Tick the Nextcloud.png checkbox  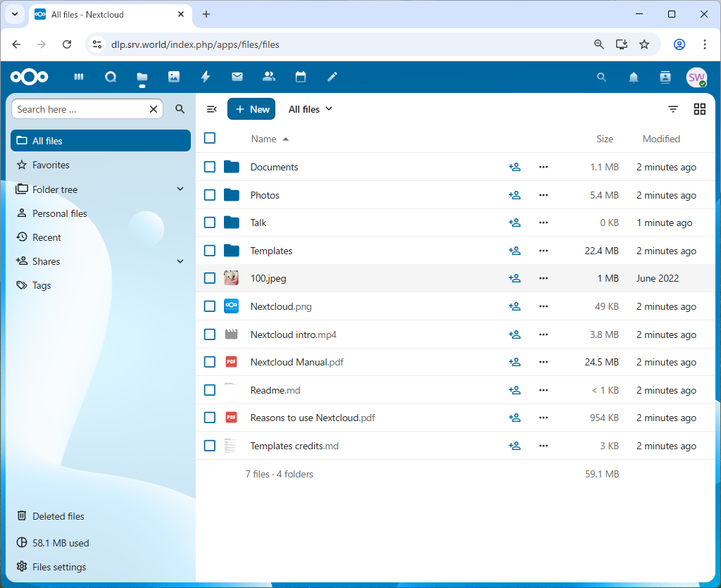(210, 306)
